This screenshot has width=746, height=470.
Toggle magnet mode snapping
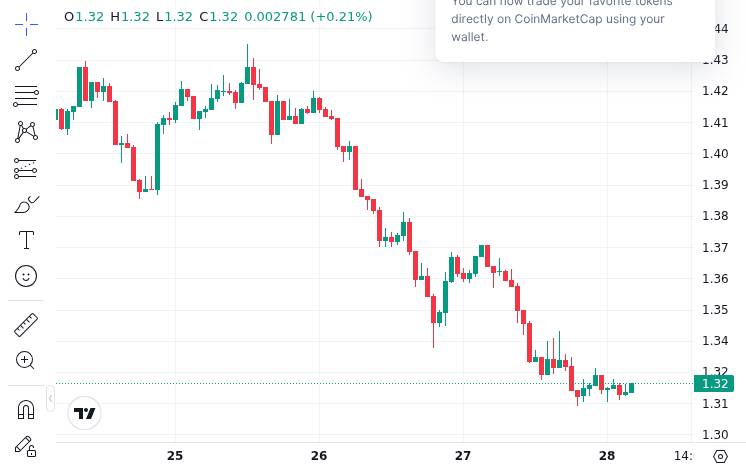(x=26, y=409)
